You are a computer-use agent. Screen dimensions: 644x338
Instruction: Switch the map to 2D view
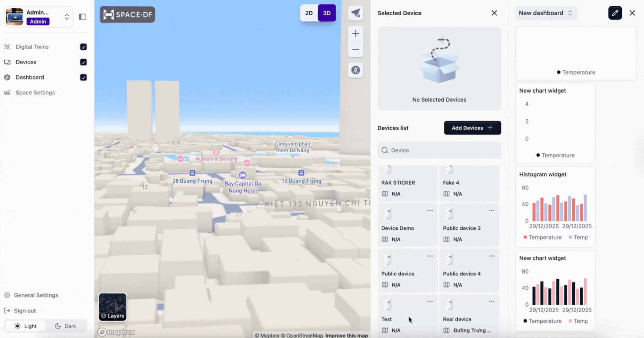(x=309, y=13)
